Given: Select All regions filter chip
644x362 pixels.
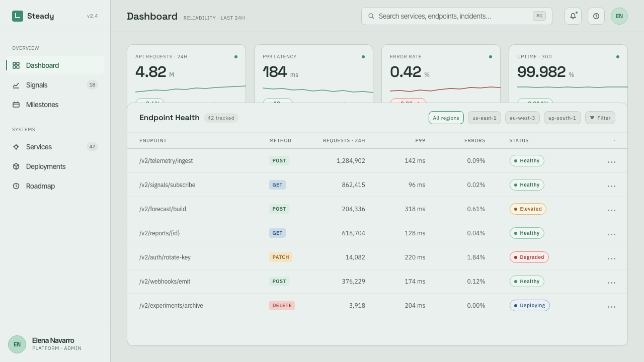Looking at the screenshot, I should click(x=446, y=118).
